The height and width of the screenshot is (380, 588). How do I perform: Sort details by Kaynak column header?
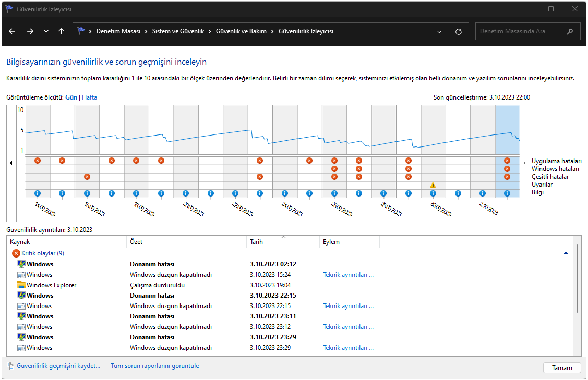67,242
